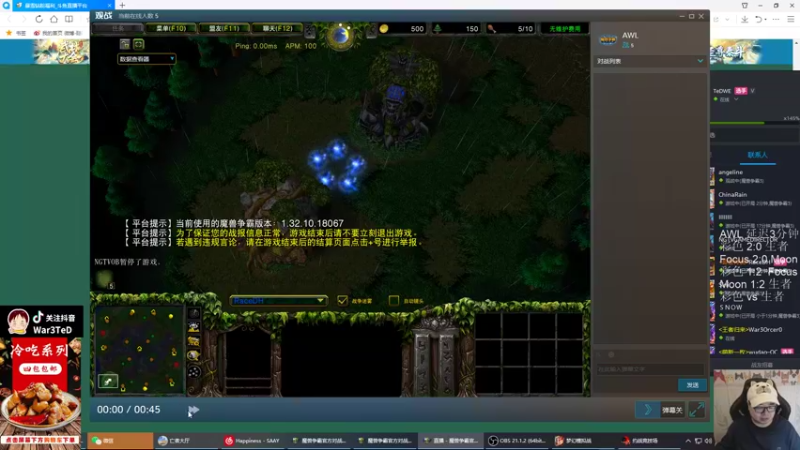
Task: Click the food supply drumstick icon
Action: click(x=491, y=29)
